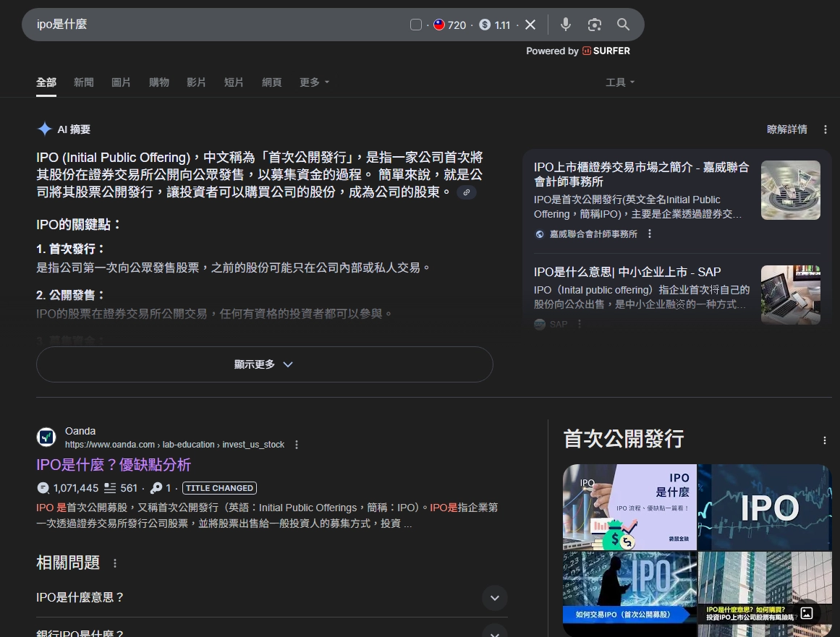This screenshot has height=637, width=840.
Task: Start voice search with the microphone icon
Action: 566,25
